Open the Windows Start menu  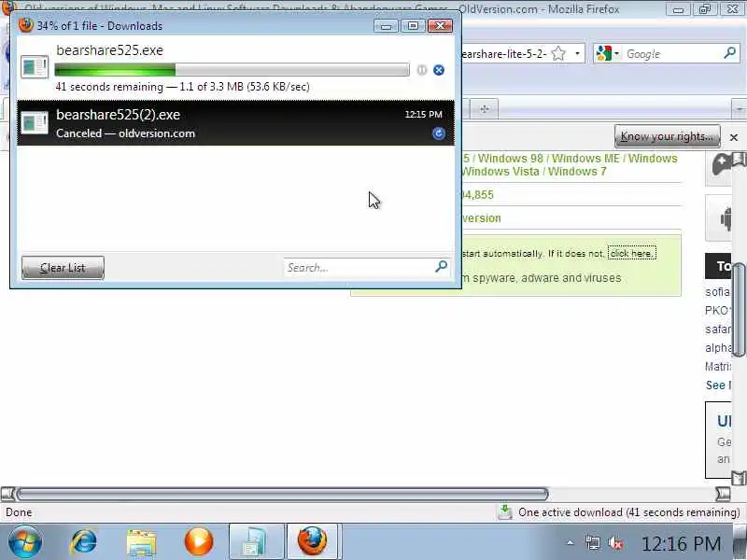(25, 542)
